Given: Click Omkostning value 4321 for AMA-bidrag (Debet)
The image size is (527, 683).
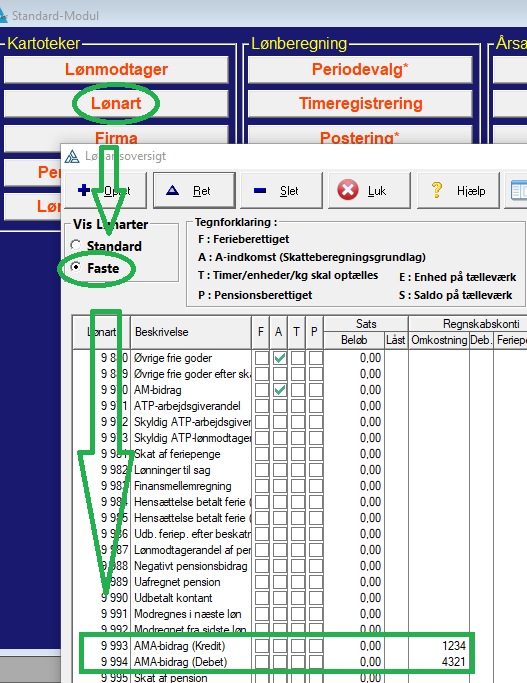Looking at the screenshot, I should pos(453,662).
